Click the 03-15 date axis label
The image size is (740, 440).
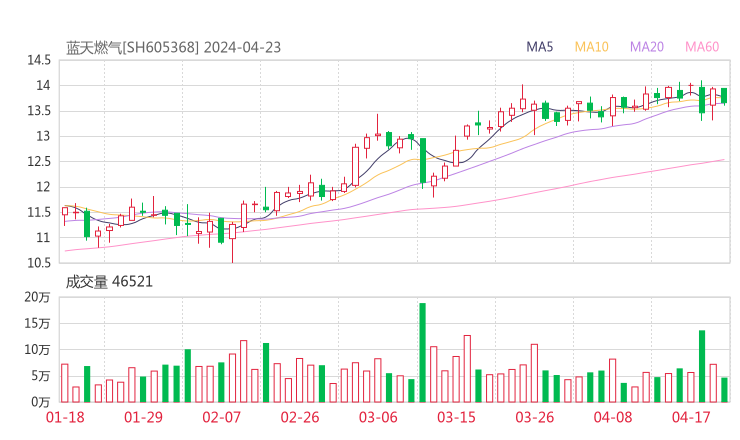[x=456, y=417]
